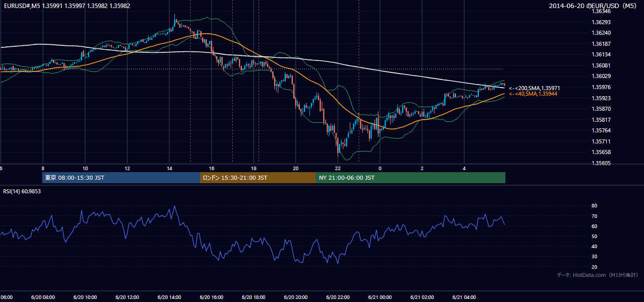
Task: Click hour tick 14 under the price chart
Action: point(169,169)
